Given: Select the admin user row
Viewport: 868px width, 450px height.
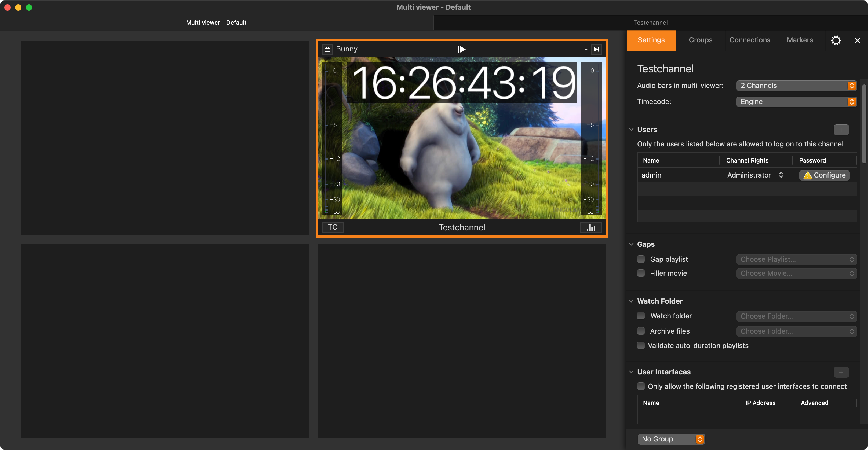Looking at the screenshot, I should tap(747, 175).
